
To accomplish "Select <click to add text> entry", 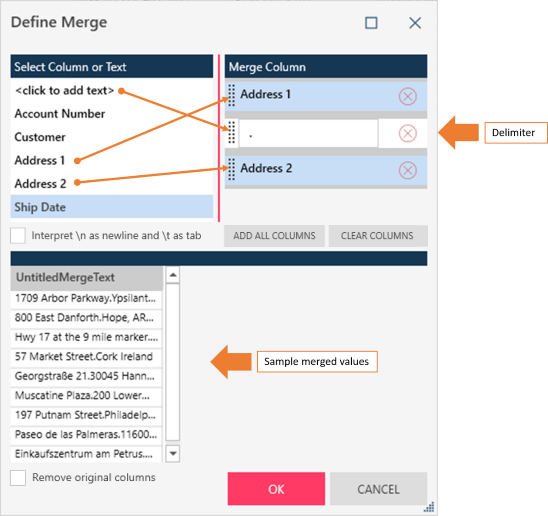I will pos(65,91).
